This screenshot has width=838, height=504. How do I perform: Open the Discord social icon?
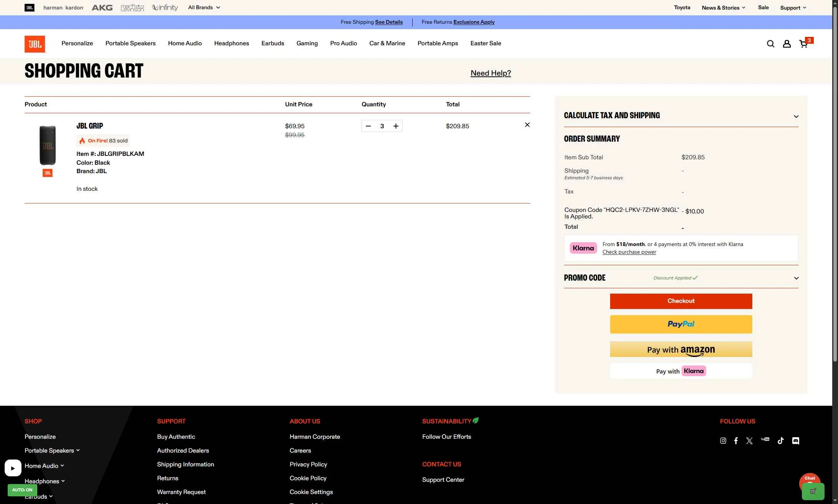[796, 441]
